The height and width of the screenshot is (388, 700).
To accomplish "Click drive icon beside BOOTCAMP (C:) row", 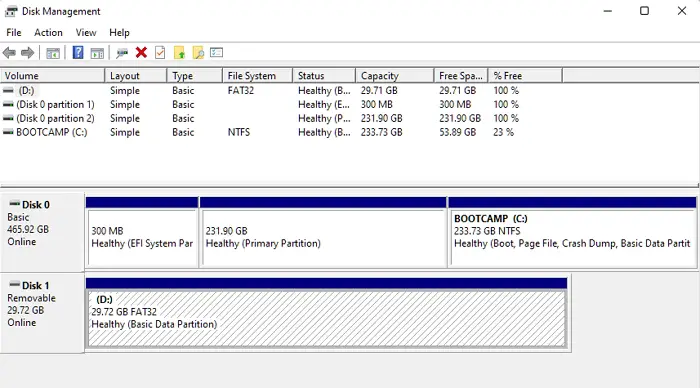I will pos(8,132).
